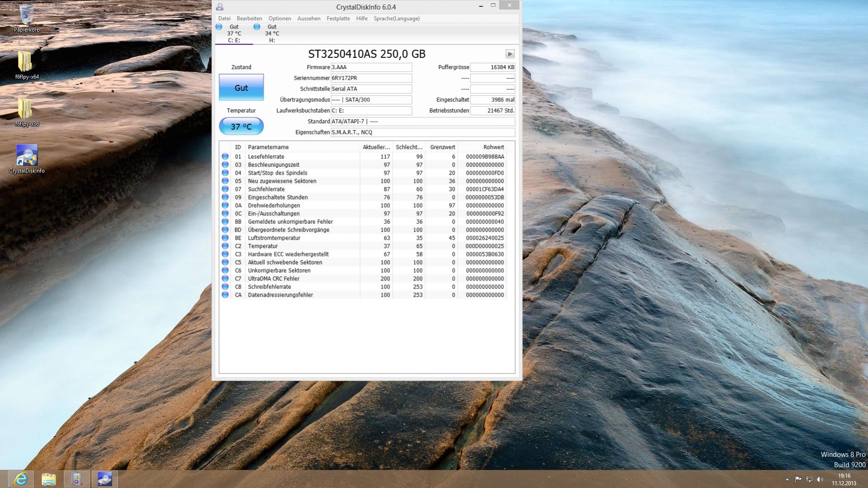
Task: Select the Lesefehlerrate row
Action: pos(363,156)
